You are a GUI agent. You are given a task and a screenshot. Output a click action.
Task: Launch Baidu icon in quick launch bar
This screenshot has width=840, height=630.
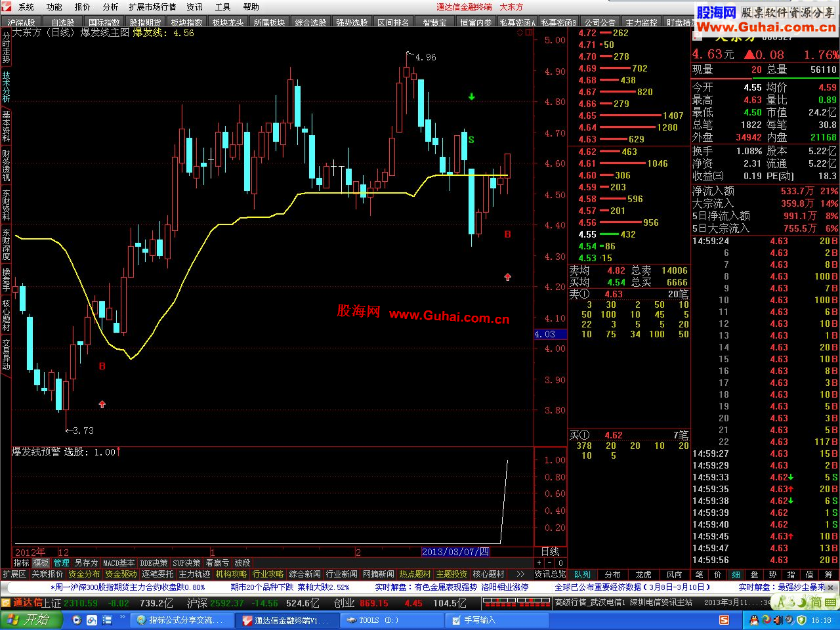coord(91,620)
